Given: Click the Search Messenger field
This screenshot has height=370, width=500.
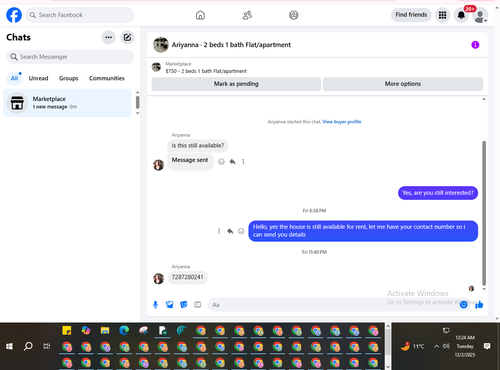Looking at the screenshot, I should pos(70,57).
